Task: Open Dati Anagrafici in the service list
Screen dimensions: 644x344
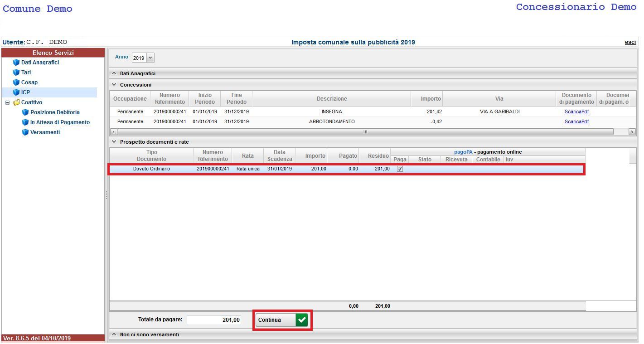Action: pos(40,63)
